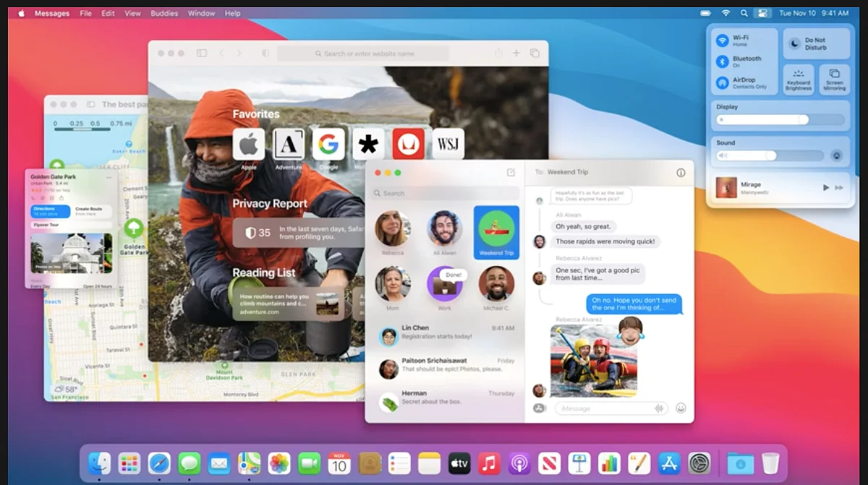Viewport: 868px width, 485px height.
Task: Open the Trash in the Dock
Action: pyautogui.click(x=770, y=463)
